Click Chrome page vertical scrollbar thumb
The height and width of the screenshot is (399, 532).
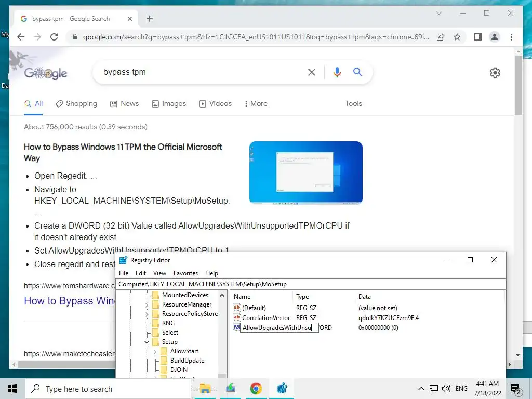518,85
